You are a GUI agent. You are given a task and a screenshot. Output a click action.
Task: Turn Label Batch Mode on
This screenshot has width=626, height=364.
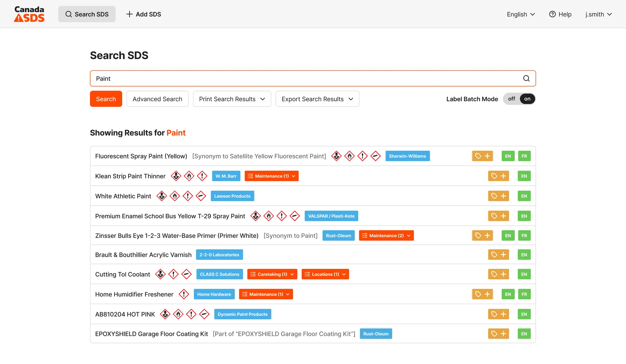click(527, 99)
